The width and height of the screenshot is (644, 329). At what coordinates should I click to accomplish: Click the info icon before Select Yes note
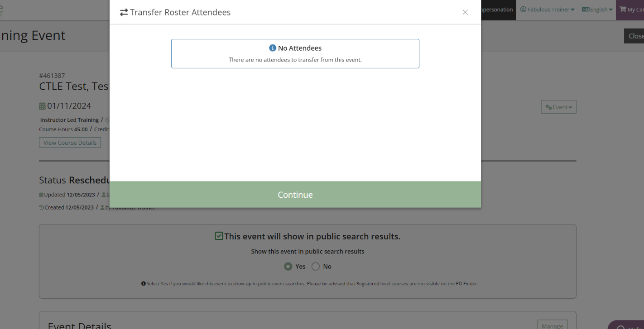pos(144,284)
